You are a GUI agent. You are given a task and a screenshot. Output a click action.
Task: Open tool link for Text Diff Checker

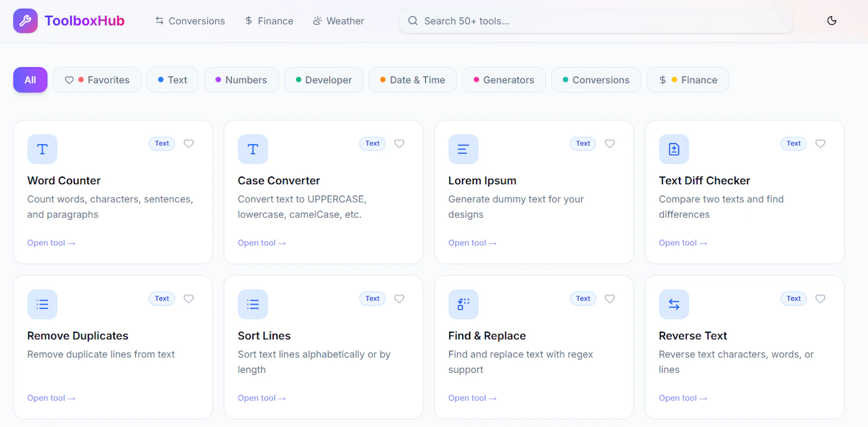point(683,243)
